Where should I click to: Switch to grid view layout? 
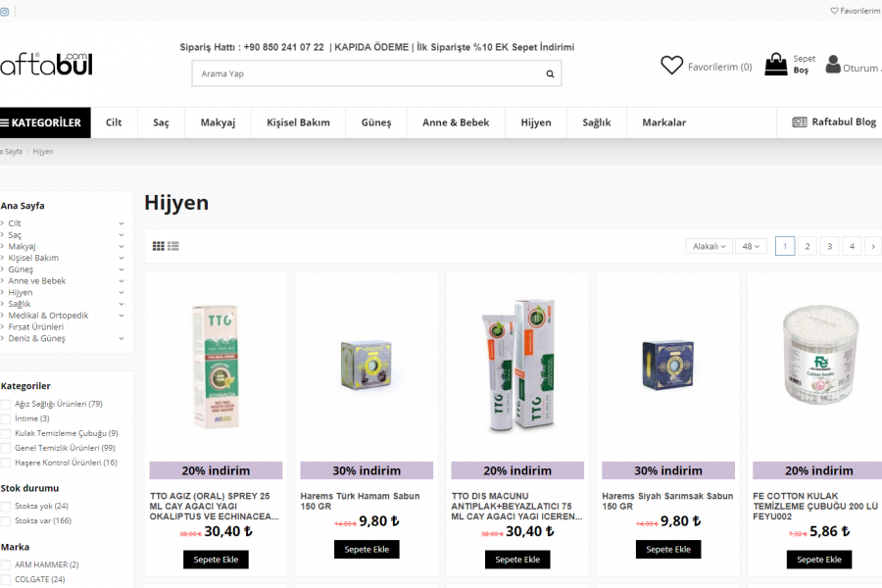click(x=158, y=246)
